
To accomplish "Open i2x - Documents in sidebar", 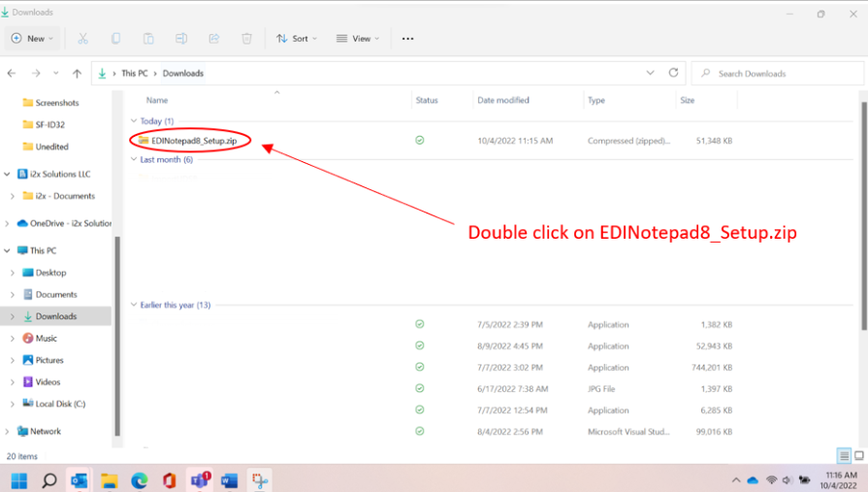I will (x=58, y=196).
